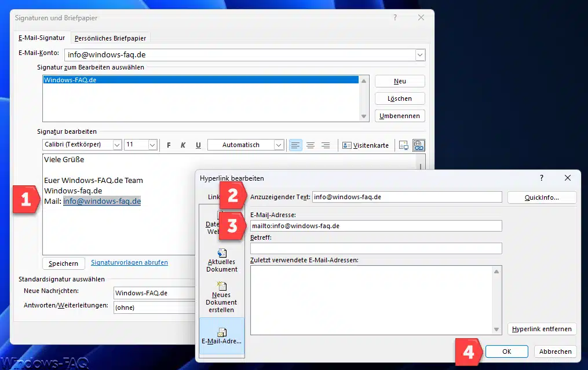Align signature text left
588x370 pixels.
tap(295, 145)
